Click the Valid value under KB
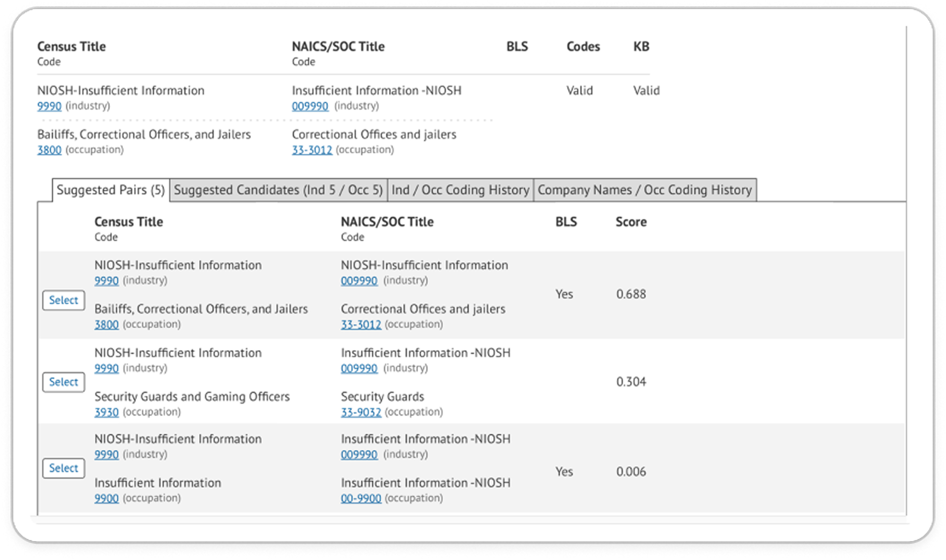The image size is (946, 560). click(647, 91)
